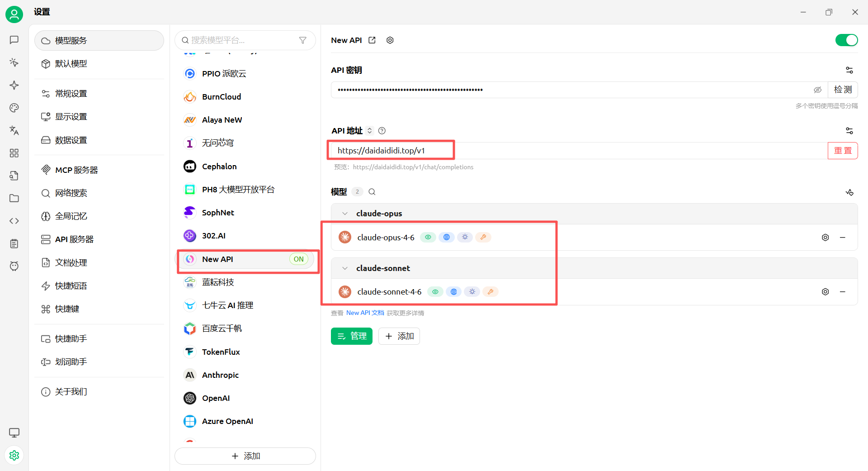Viewport: 868px width, 471px height.
Task: Click the green 管理 button
Action: pos(352,336)
